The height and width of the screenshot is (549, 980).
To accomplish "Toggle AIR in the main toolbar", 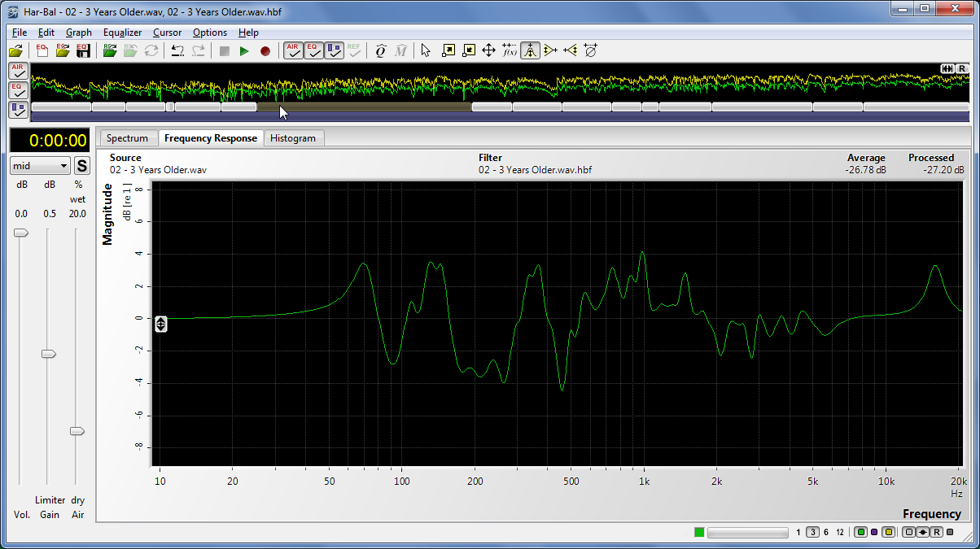I will [x=293, y=50].
